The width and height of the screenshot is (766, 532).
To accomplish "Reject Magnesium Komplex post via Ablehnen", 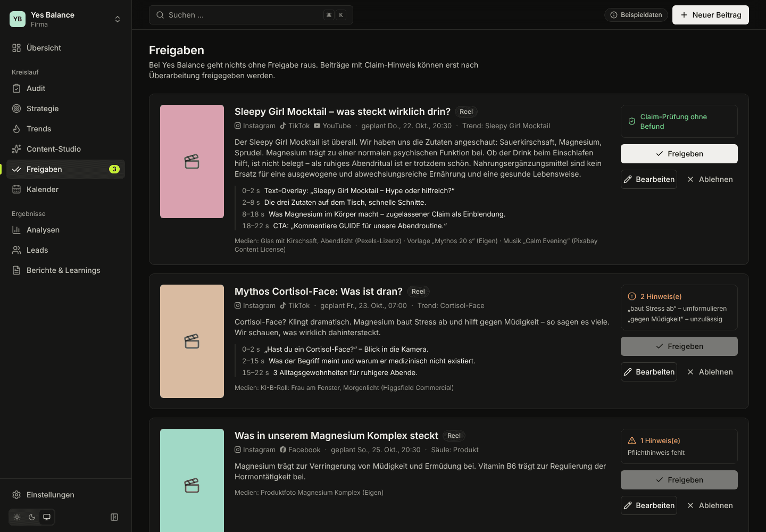I will pyautogui.click(x=710, y=505).
